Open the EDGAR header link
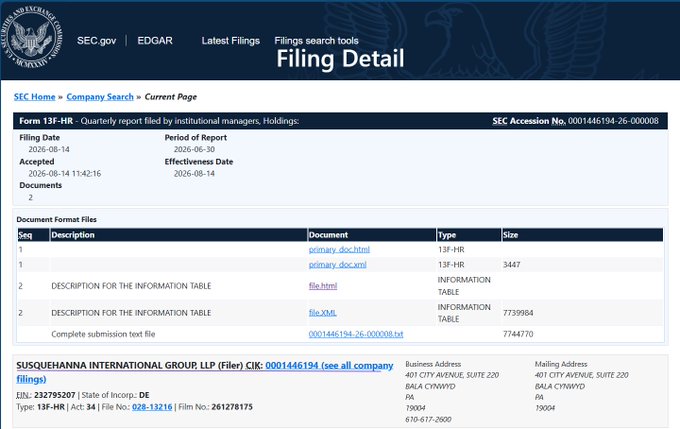 (x=155, y=41)
